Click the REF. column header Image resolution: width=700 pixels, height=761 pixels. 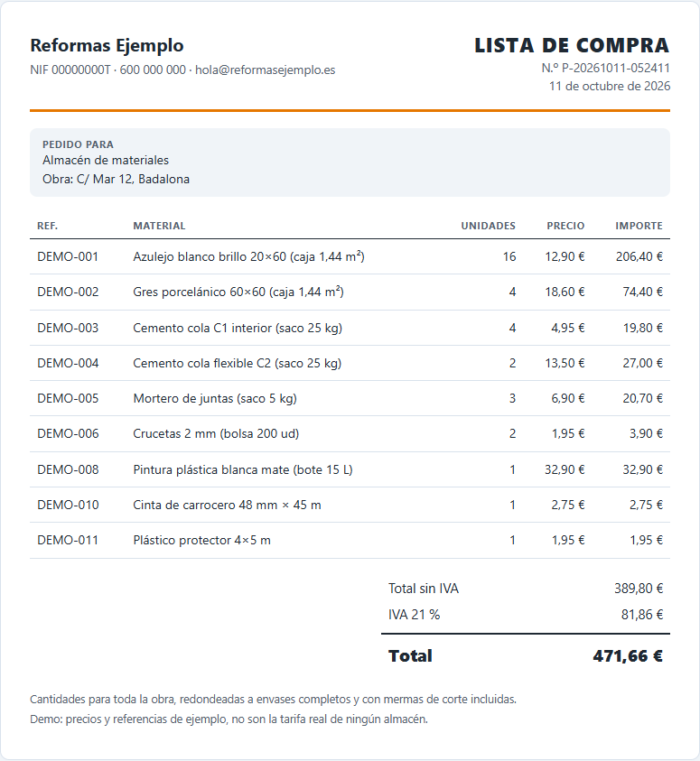pyautogui.click(x=48, y=226)
